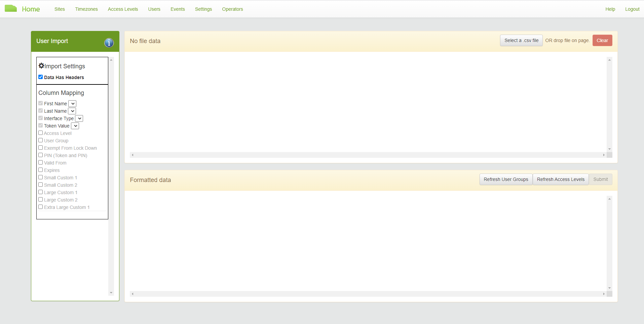Open the First Name column dropdown
Image resolution: width=644 pixels, height=324 pixels.
coord(72,103)
